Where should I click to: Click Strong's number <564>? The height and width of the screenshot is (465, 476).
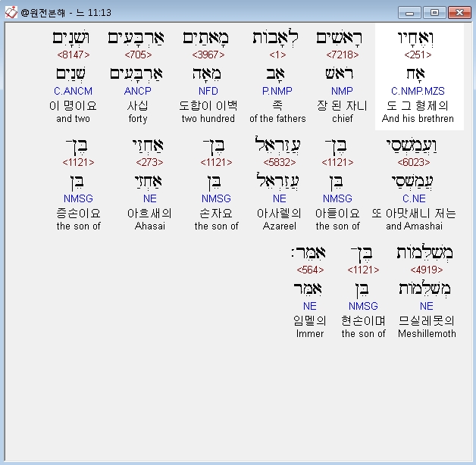pyautogui.click(x=310, y=270)
